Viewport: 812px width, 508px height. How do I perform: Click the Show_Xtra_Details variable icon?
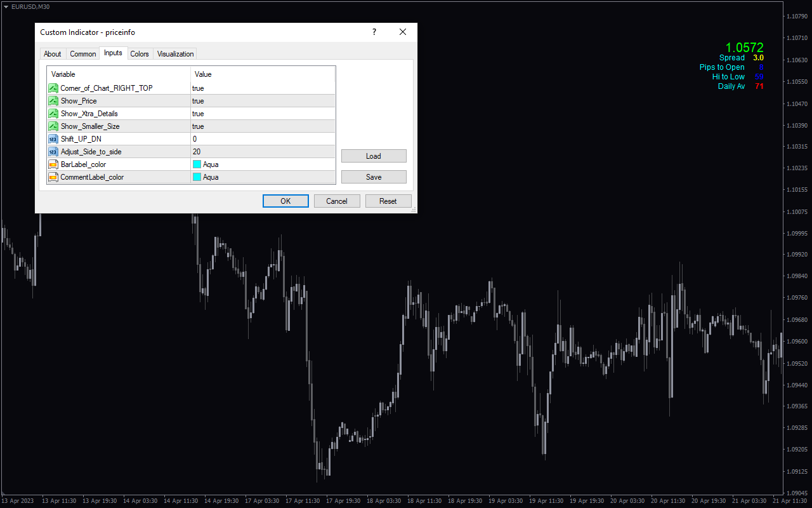click(53, 114)
